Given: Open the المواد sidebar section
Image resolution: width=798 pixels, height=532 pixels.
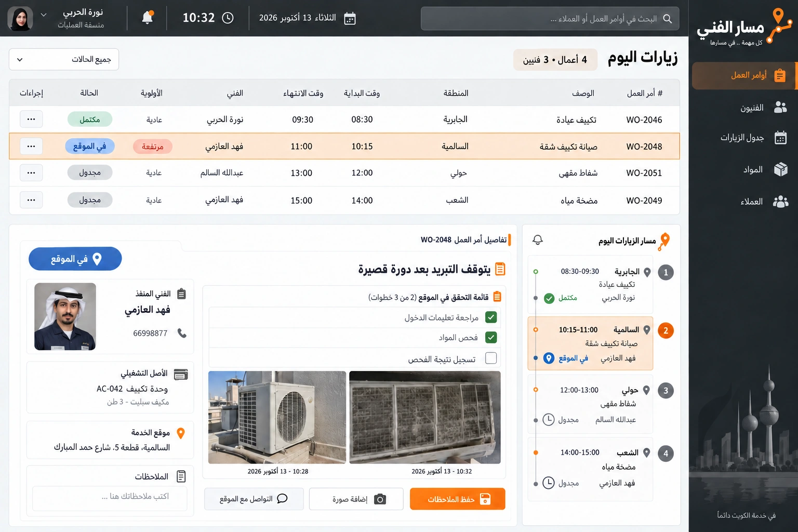Looking at the screenshot, I should tap(743, 170).
